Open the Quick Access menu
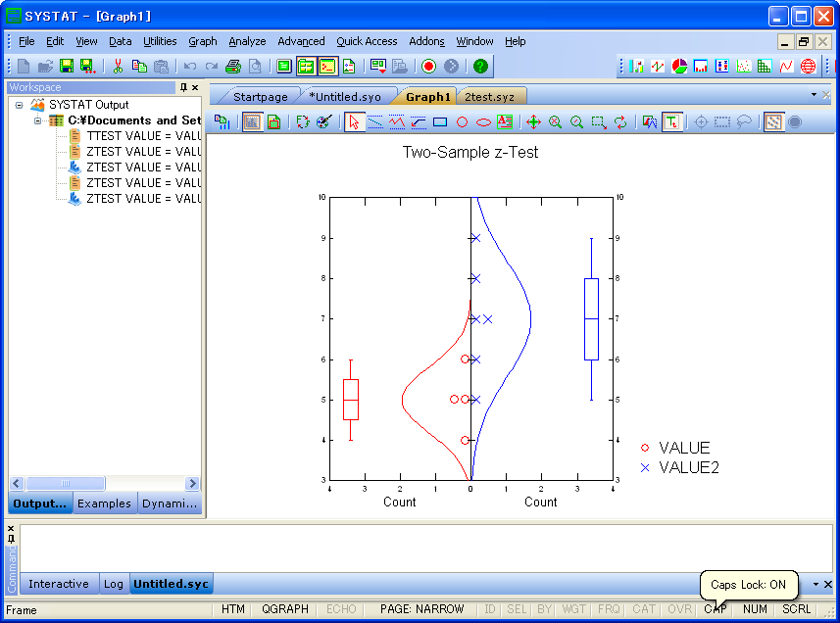Image resolution: width=840 pixels, height=623 pixels. tap(367, 41)
